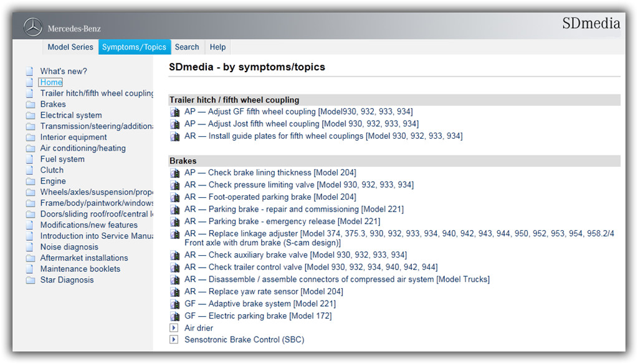Viewport: 638px width, 364px height.
Task: Click the Star Diagnosis folder icon
Action: click(31, 280)
